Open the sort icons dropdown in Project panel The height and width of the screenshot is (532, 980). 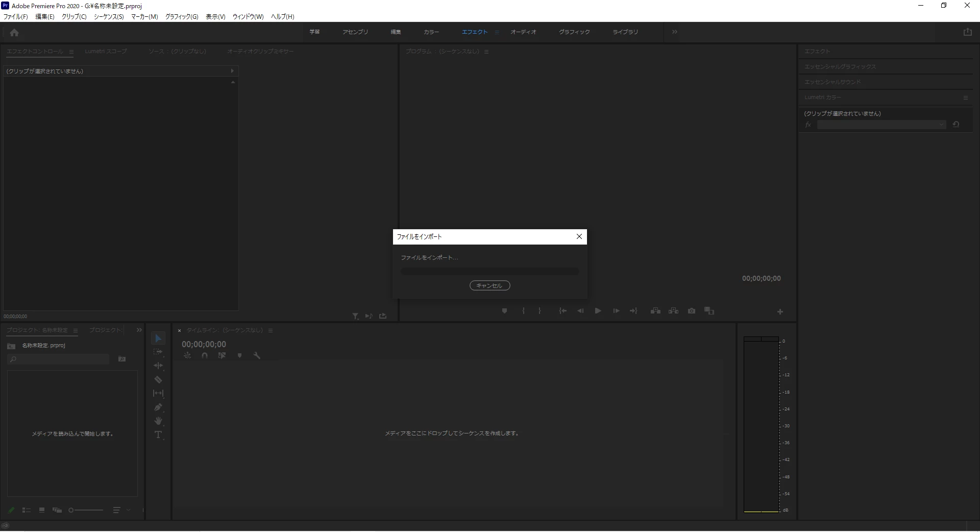coord(121,510)
